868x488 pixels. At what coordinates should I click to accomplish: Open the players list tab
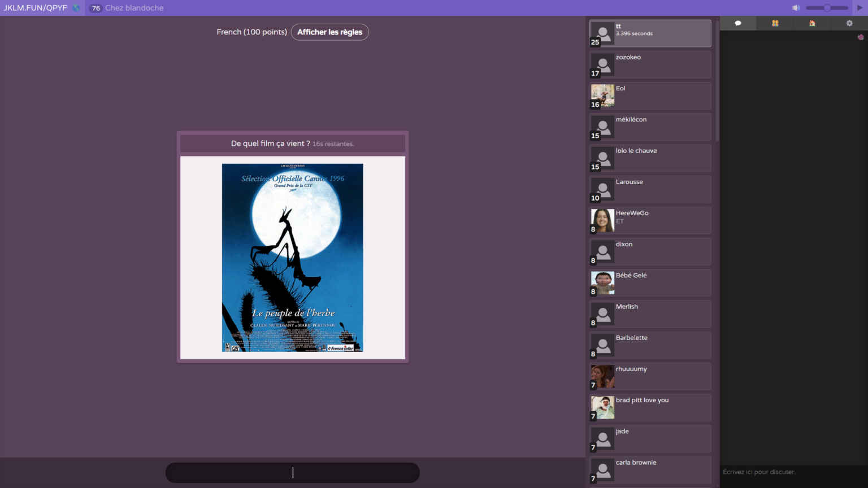coord(775,23)
